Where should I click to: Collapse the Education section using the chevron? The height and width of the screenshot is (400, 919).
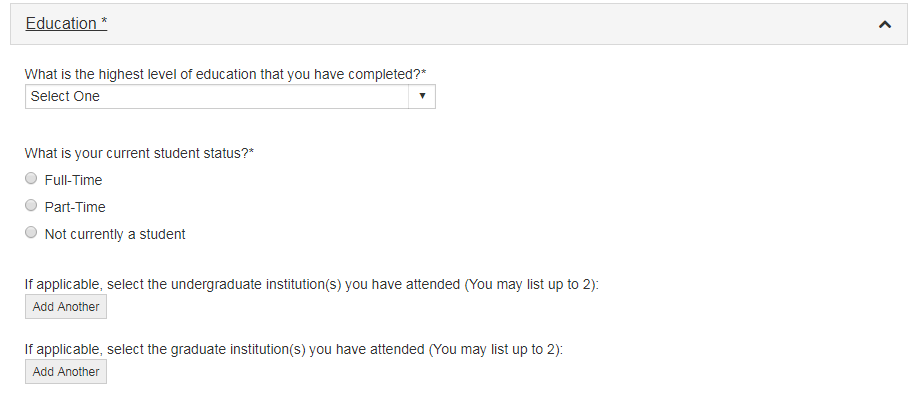(884, 24)
